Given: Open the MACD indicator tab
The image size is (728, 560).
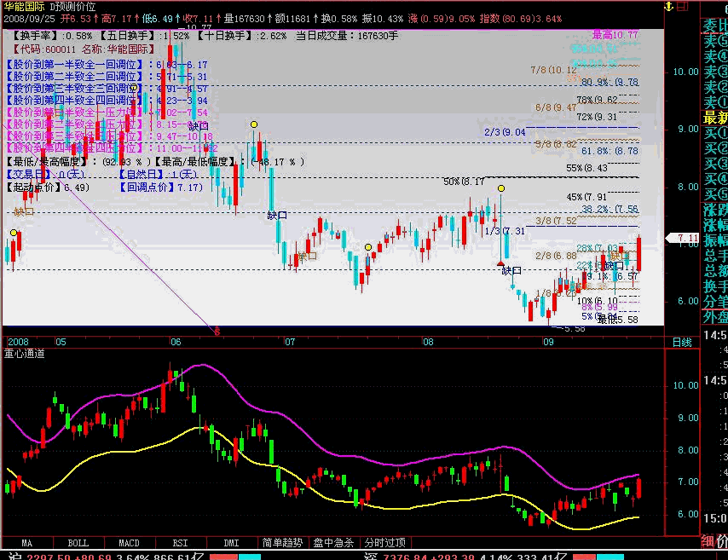Looking at the screenshot, I should (x=129, y=543).
